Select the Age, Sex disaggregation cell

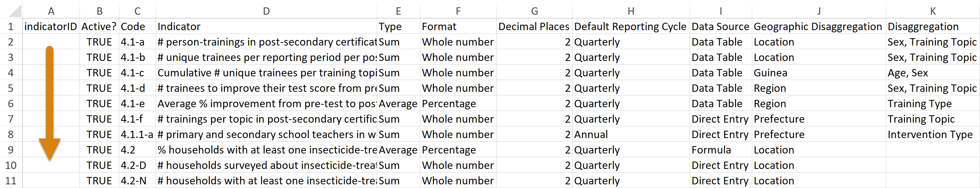tap(933, 73)
